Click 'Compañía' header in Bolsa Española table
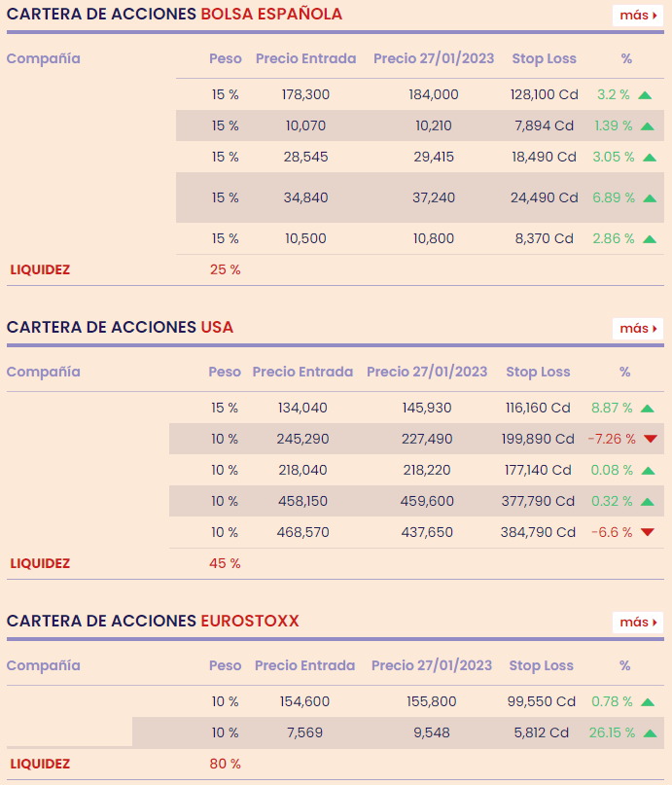672x785 pixels. pos(44,58)
